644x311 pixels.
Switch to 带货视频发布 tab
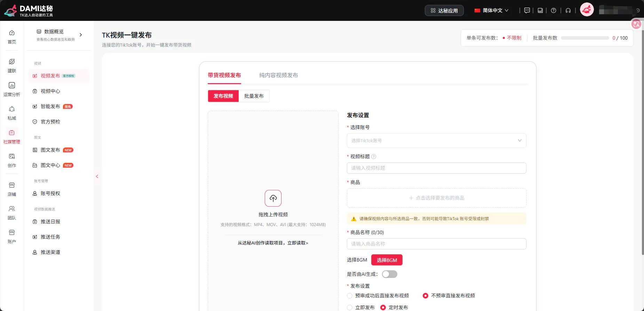[224, 75]
